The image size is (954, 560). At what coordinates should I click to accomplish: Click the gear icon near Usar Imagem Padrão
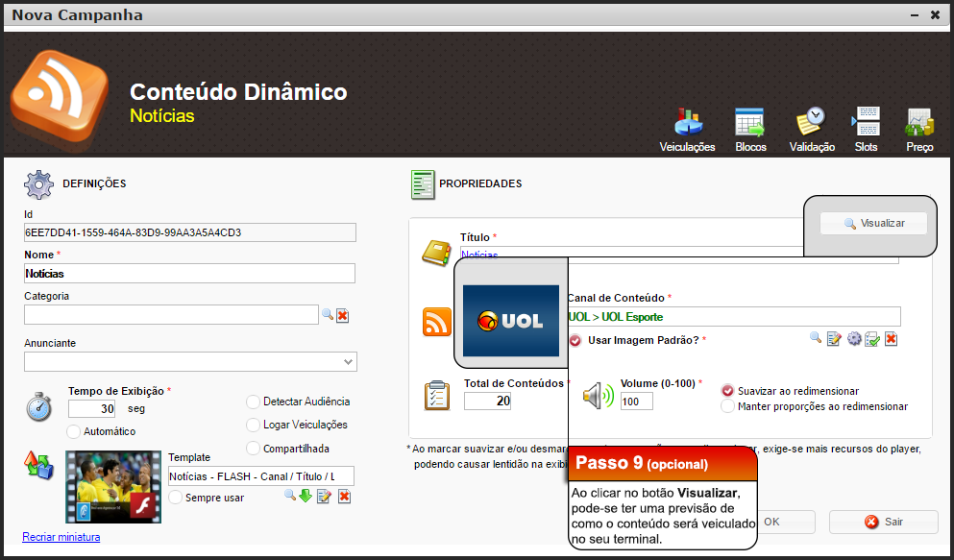[853, 339]
